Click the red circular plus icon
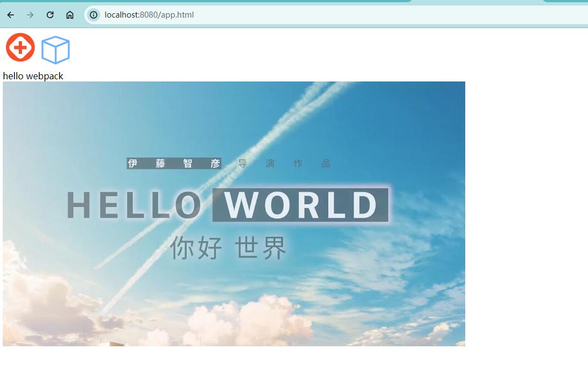588x376 pixels. [20, 47]
